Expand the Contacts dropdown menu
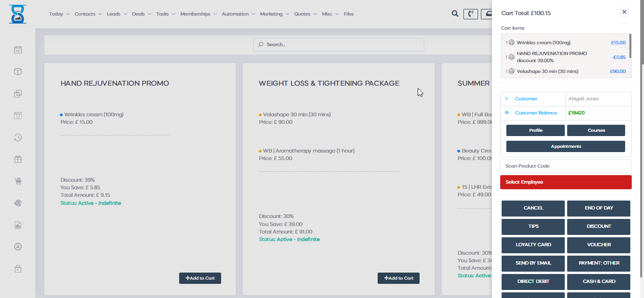644x298 pixels. click(88, 14)
